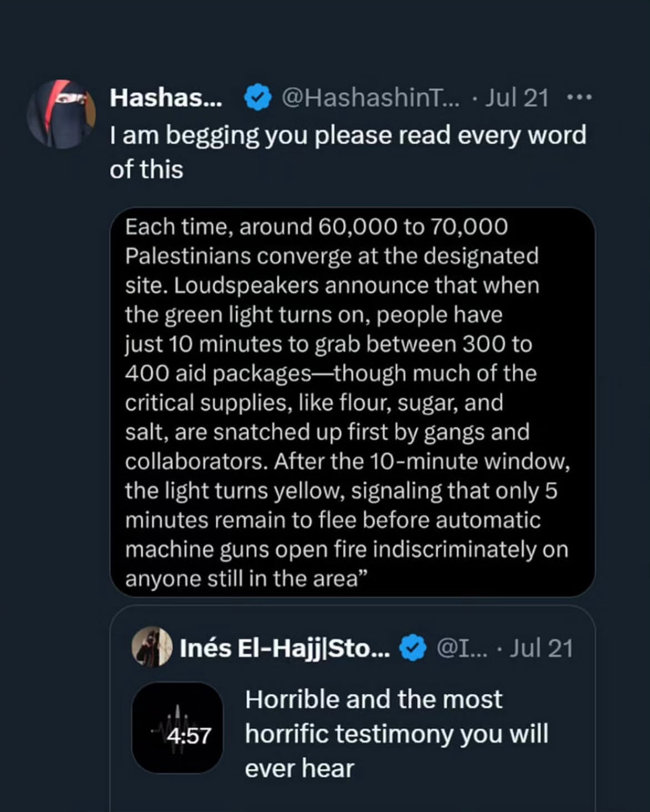This screenshot has width=650, height=812.
Task: Play the 4:57 audio clip thumbnail
Action: tap(177, 728)
